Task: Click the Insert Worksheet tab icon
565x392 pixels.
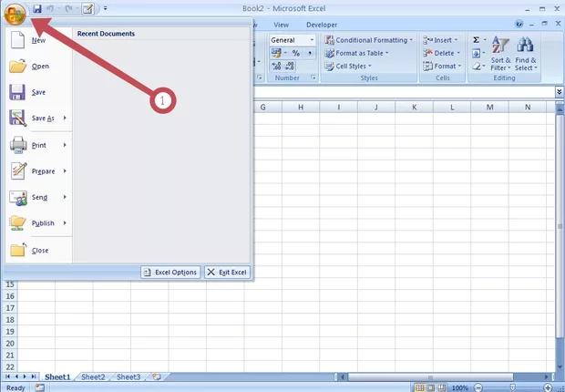Action: click(x=157, y=377)
